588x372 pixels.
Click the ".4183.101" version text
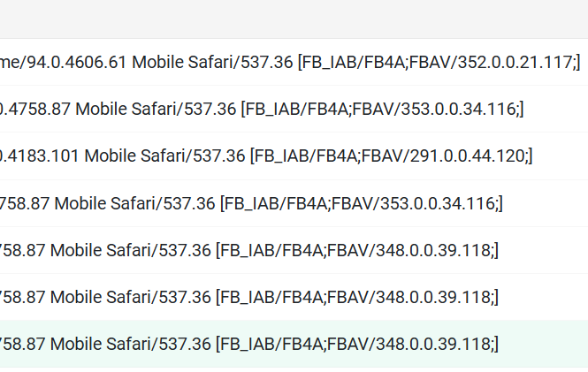tap(40, 156)
